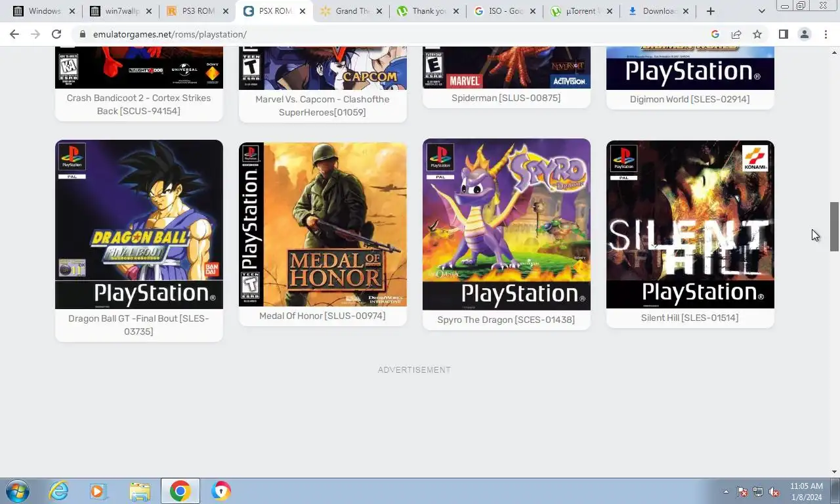
Task: Open volume speaker tray icon
Action: click(x=774, y=492)
